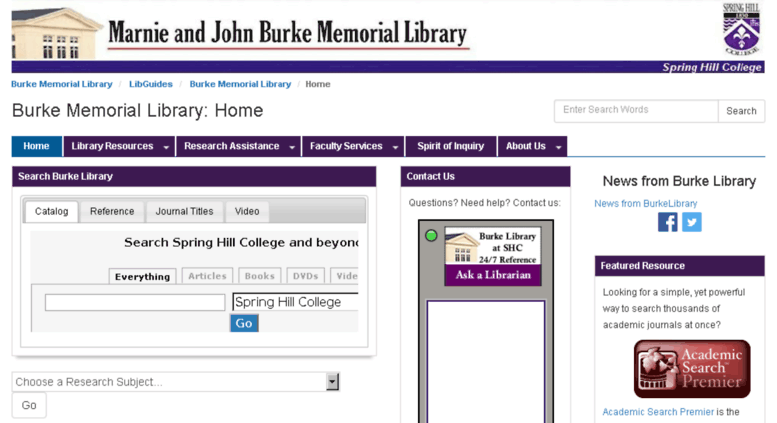Click the Spring Hill College banner text
777x423 pixels.
712,67
